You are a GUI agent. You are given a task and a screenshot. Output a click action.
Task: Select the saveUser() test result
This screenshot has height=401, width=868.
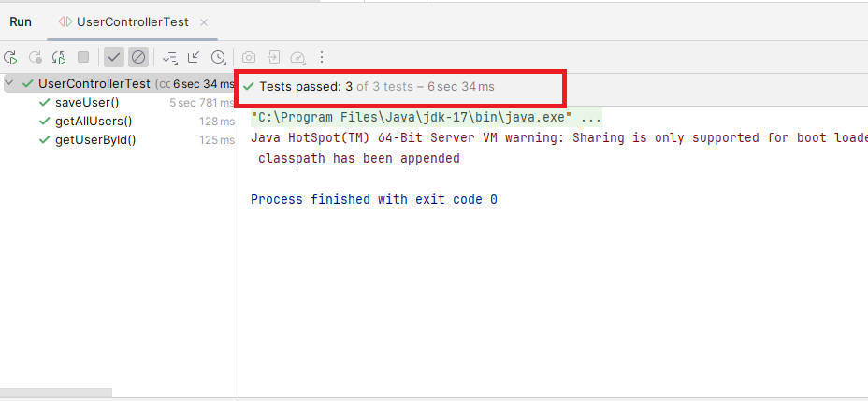pyautogui.click(x=87, y=102)
